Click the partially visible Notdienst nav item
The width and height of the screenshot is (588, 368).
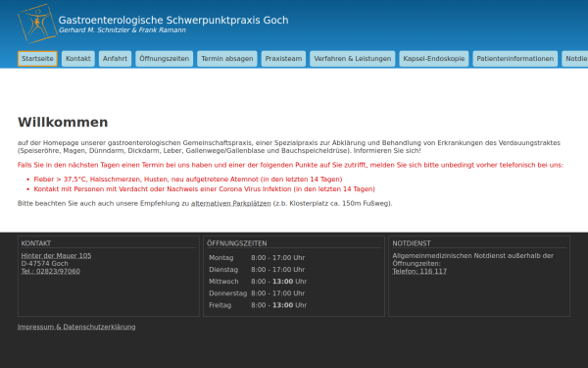pyautogui.click(x=575, y=59)
